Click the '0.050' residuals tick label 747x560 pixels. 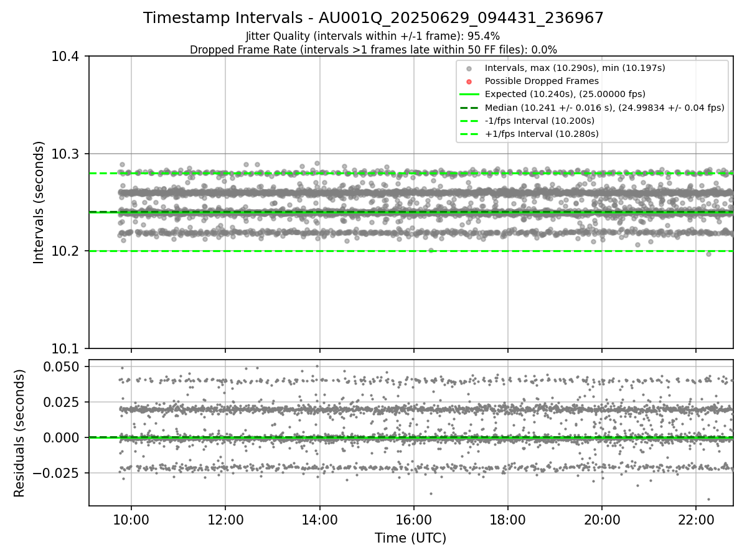coord(62,366)
